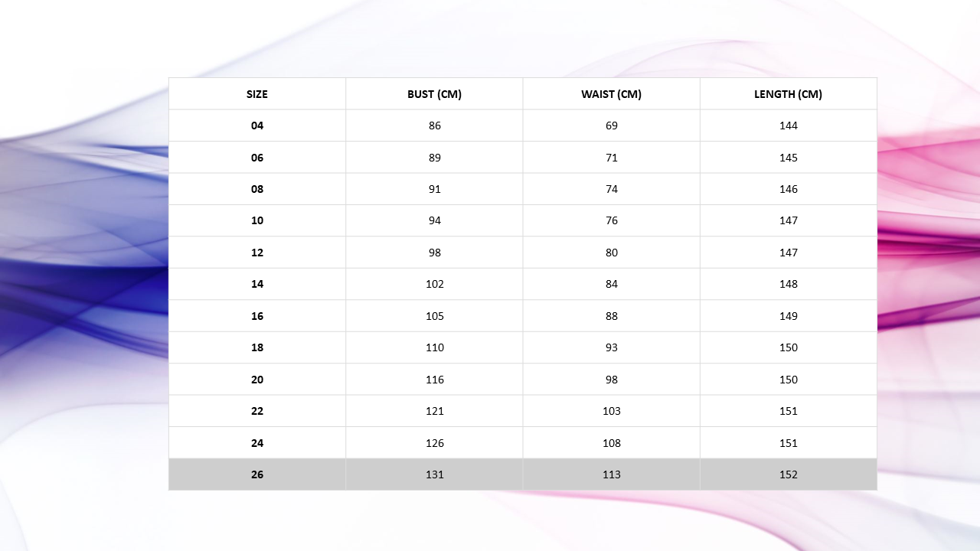980x551 pixels.
Task: Select the highlighted size 26 cell
Action: pyautogui.click(x=257, y=474)
